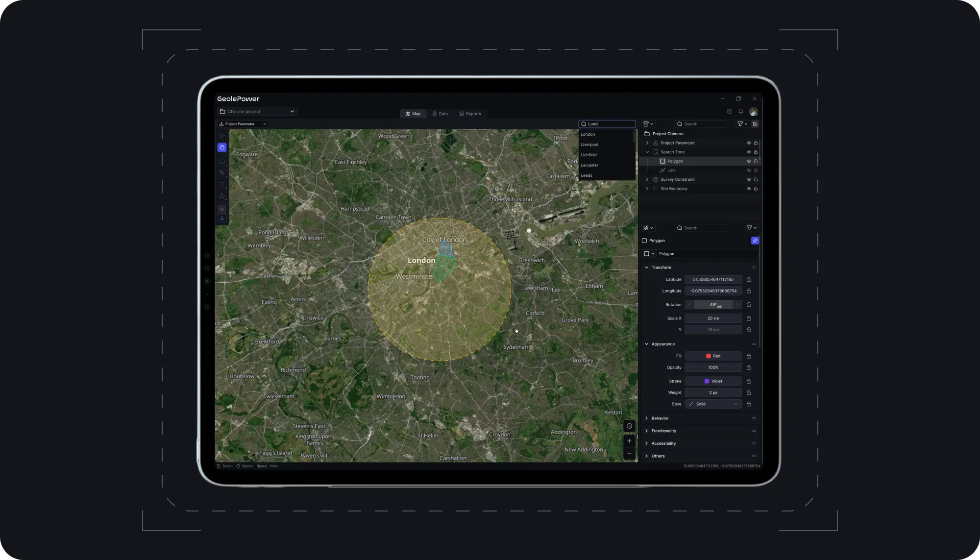
Task: Open the Choose project dropdown
Action: coord(257,112)
